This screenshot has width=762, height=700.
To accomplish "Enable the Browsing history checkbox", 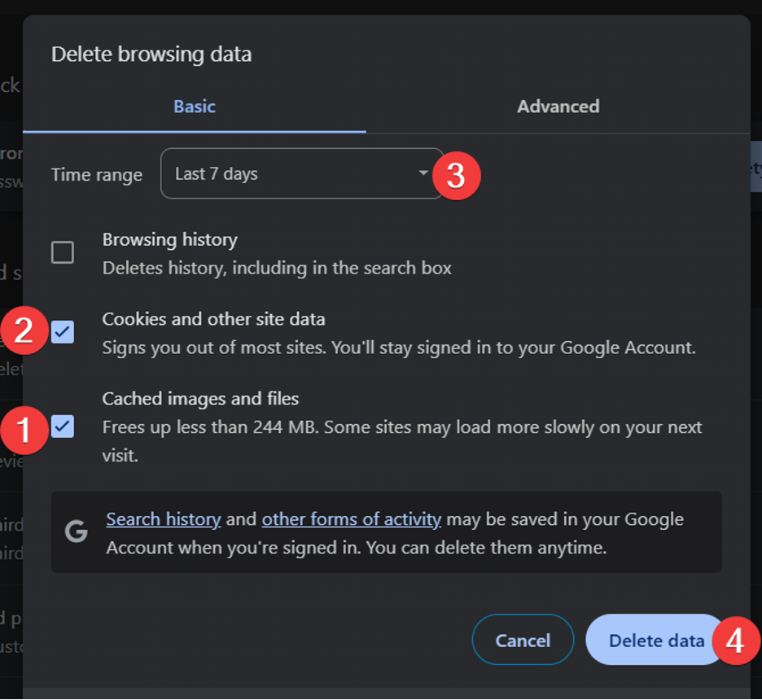I will click(63, 252).
